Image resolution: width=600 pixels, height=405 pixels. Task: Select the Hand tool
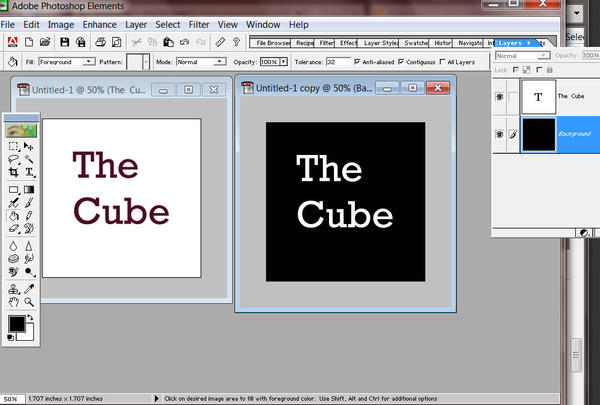[x=13, y=301]
